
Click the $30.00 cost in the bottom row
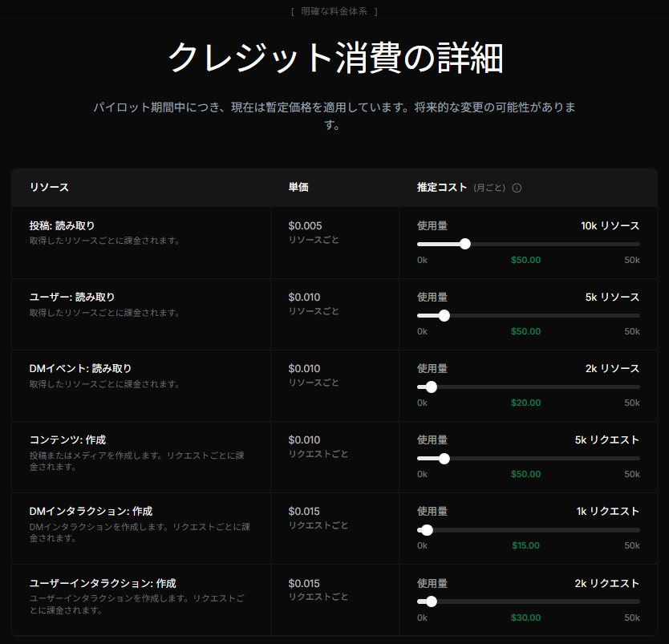[x=526, y=618]
